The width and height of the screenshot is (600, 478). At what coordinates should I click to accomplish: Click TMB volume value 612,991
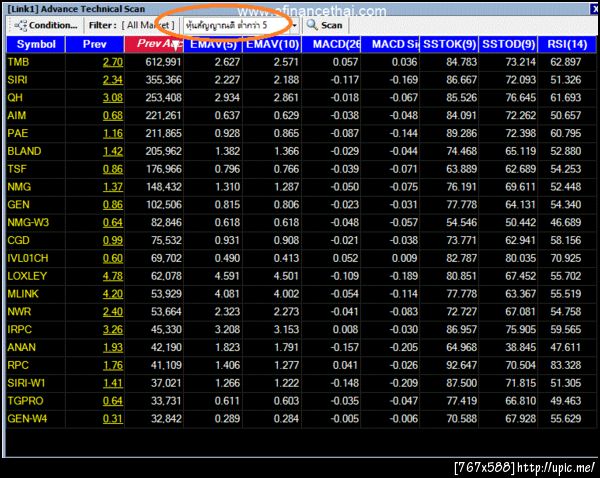(163, 62)
